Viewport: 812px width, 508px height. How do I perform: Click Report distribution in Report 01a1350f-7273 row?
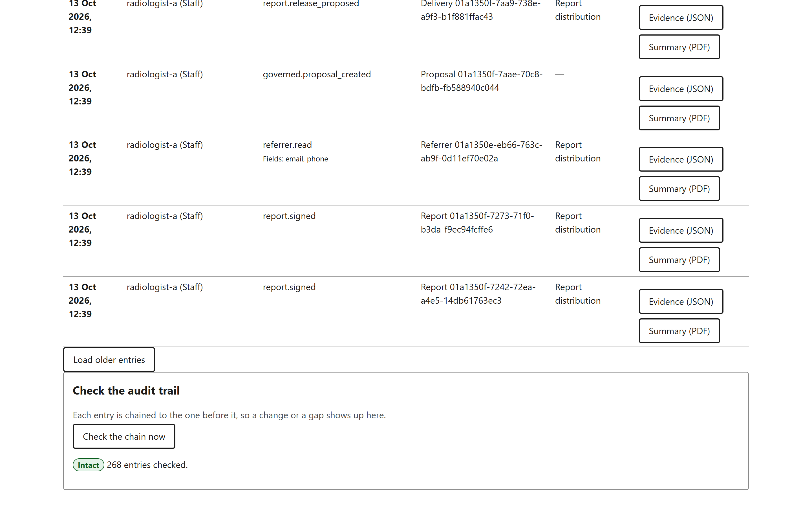coord(577,223)
